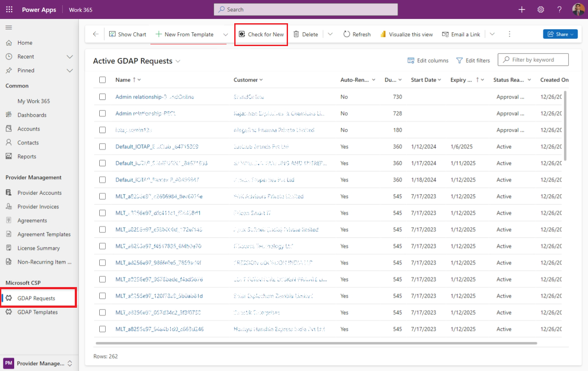
Task: Click Edit columns
Action: coord(428,61)
